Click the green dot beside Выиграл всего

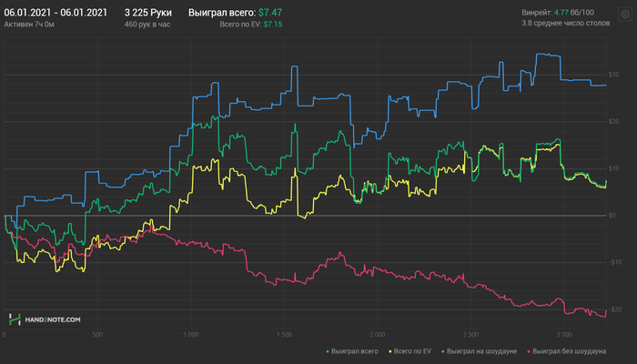pyautogui.click(x=328, y=350)
